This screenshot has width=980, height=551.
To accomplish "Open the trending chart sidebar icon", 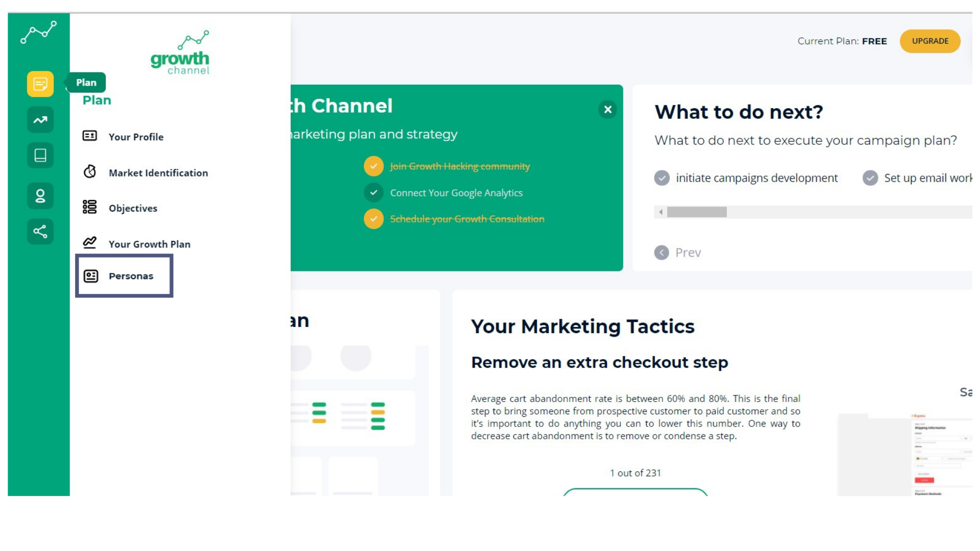I will pos(40,120).
